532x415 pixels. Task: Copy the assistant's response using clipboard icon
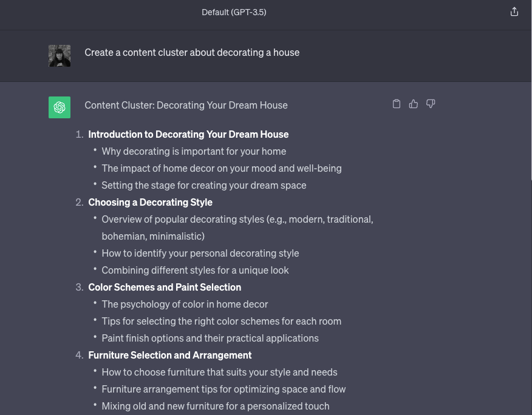coord(397,104)
